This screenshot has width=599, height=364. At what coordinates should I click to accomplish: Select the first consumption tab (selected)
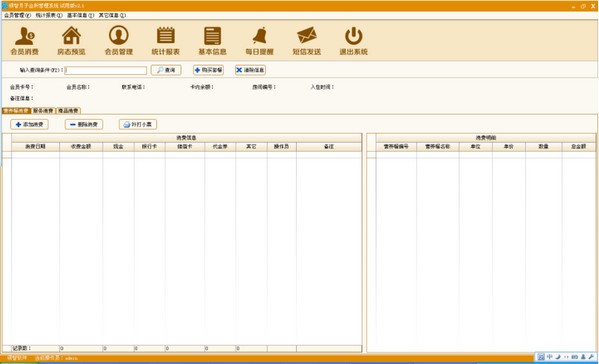pyautogui.click(x=16, y=111)
